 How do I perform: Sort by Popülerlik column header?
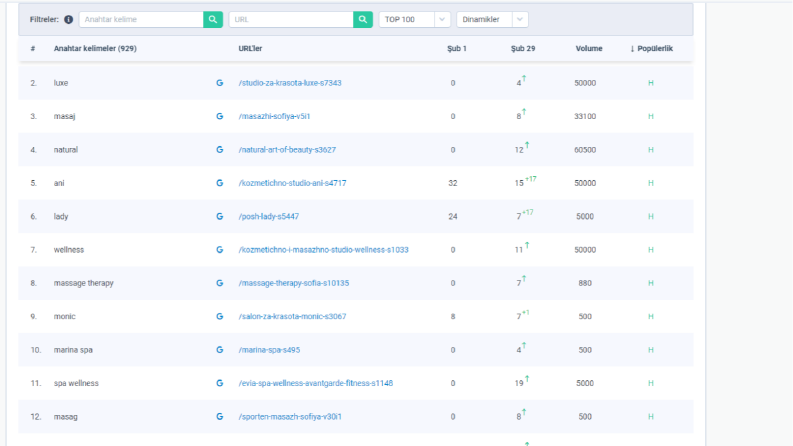(x=651, y=49)
